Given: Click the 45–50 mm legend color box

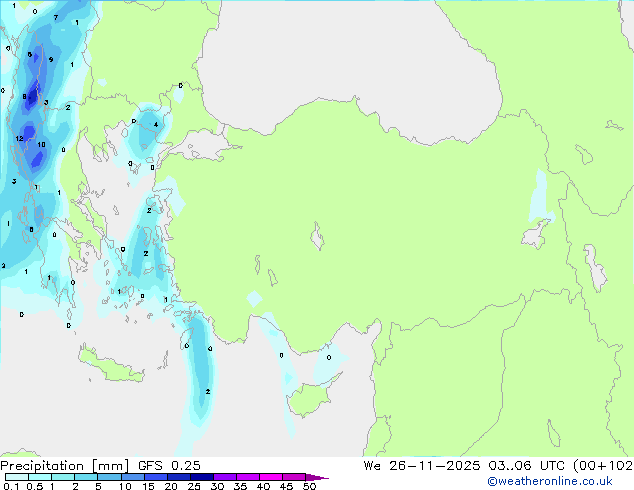Looking at the screenshot, I should [x=294, y=477].
